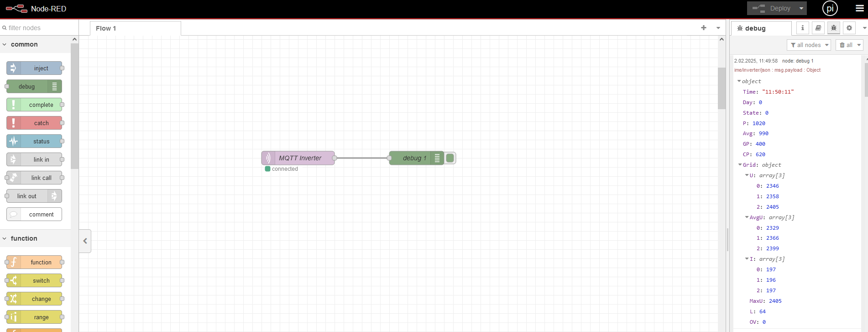Collapse the function palette category
Image resolution: width=868 pixels, height=332 pixels.
coord(5,238)
